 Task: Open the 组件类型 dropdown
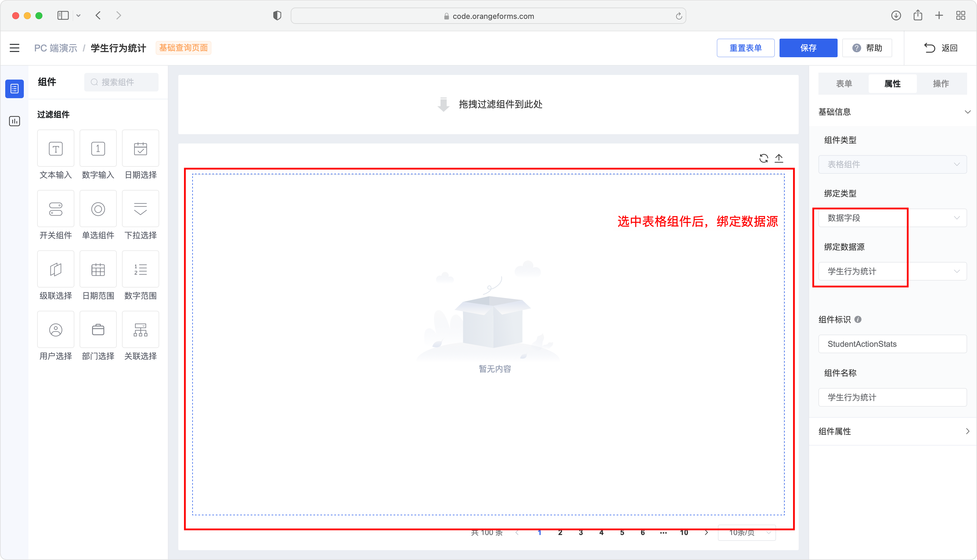tap(892, 164)
